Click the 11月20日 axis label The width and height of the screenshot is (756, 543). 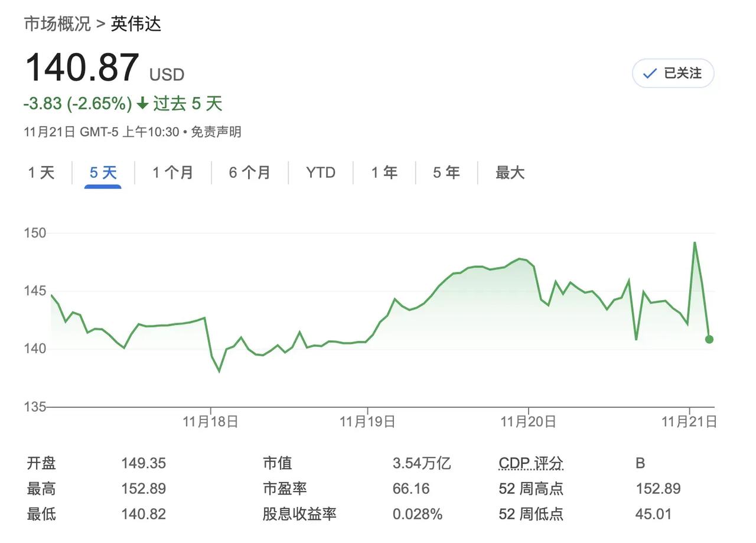(528, 421)
